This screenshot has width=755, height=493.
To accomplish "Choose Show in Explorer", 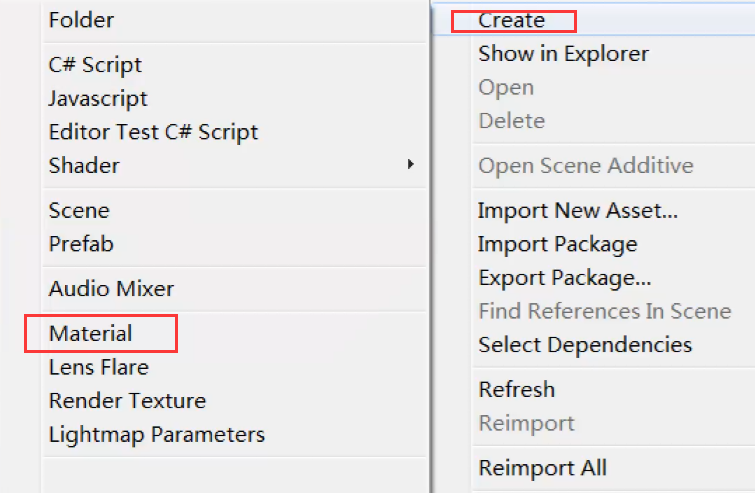I will pos(563,54).
